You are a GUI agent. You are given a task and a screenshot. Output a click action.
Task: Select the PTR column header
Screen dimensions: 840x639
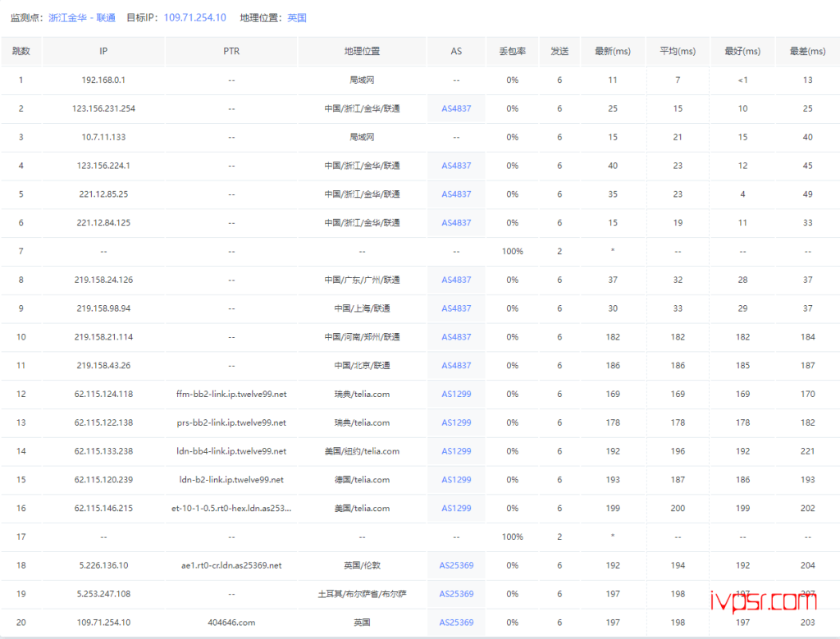pyautogui.click(x=231, y=52)
